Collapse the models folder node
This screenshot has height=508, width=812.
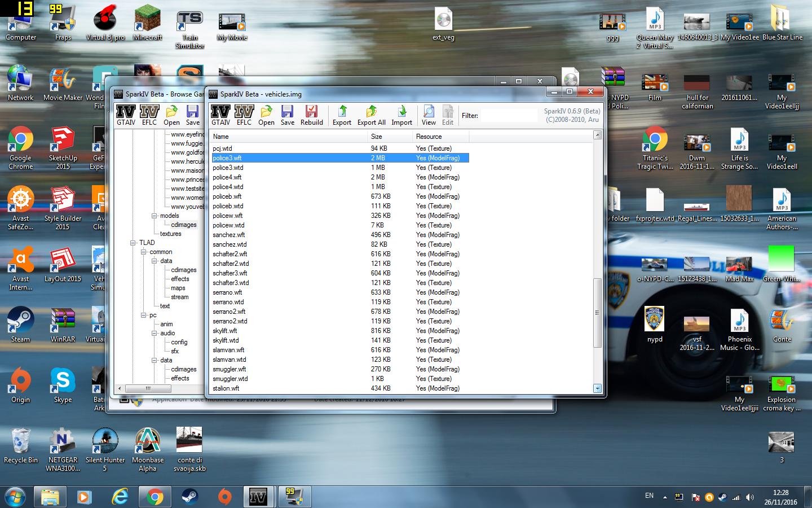tap(154, 216)
